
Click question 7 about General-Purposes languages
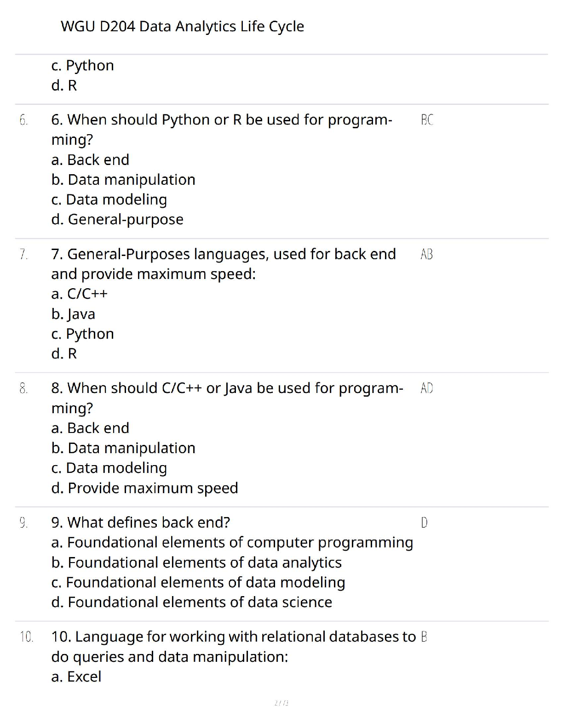(x=224, y=264)
